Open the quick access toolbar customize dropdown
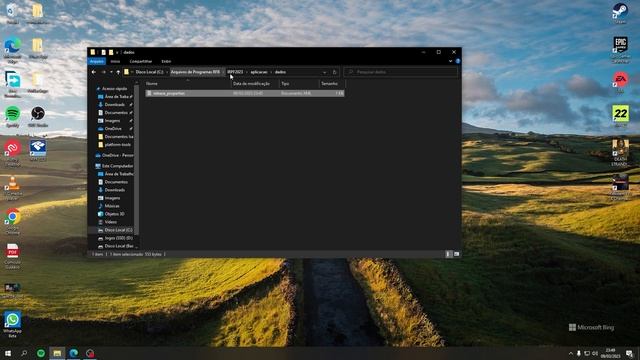 pos(118,52)
